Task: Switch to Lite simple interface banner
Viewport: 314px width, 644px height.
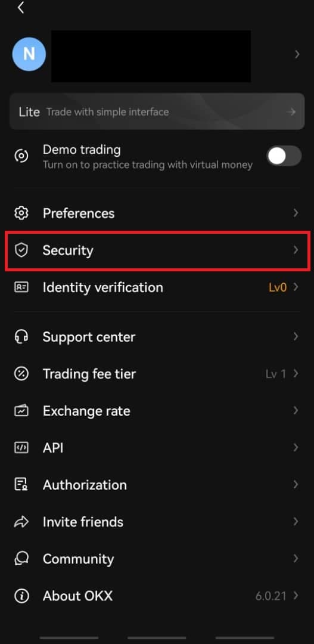Action: (157, 112)
